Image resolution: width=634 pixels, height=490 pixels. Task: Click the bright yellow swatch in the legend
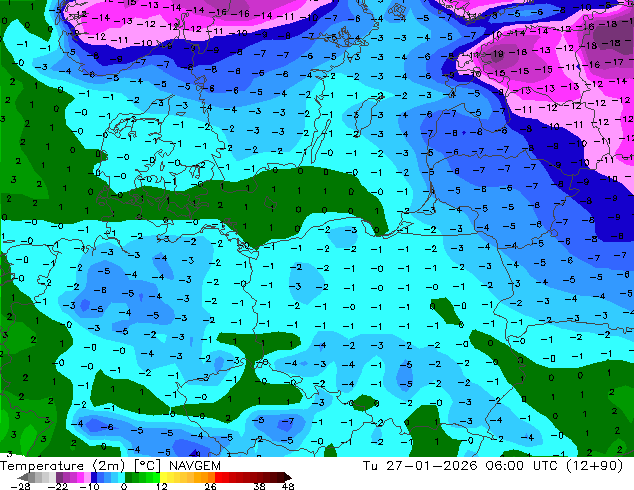(x=163, y=477)
